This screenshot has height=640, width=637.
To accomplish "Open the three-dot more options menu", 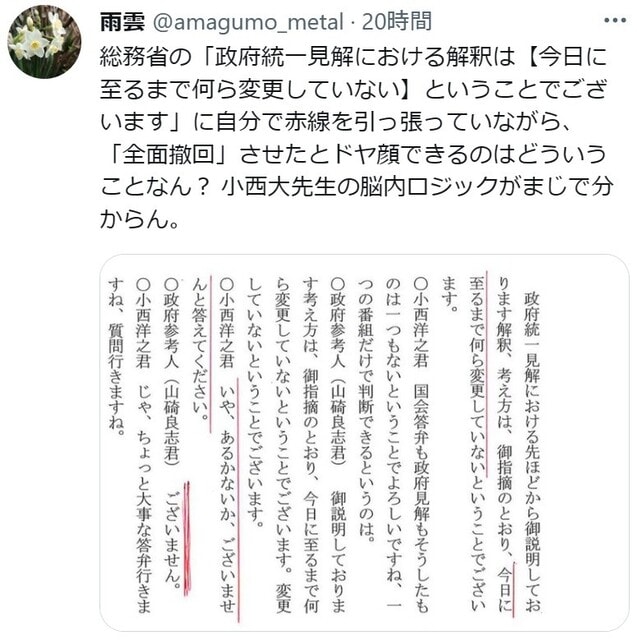I will pos(615,20).
